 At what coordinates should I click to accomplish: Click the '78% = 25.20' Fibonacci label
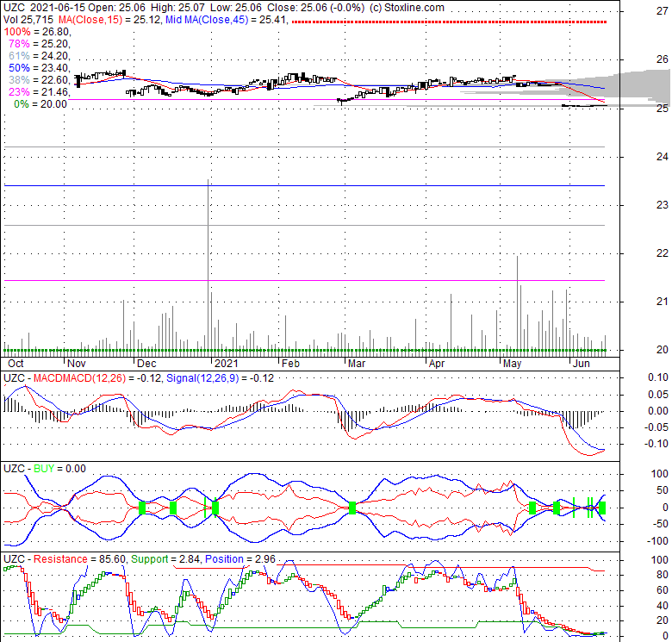coord(39,44)
